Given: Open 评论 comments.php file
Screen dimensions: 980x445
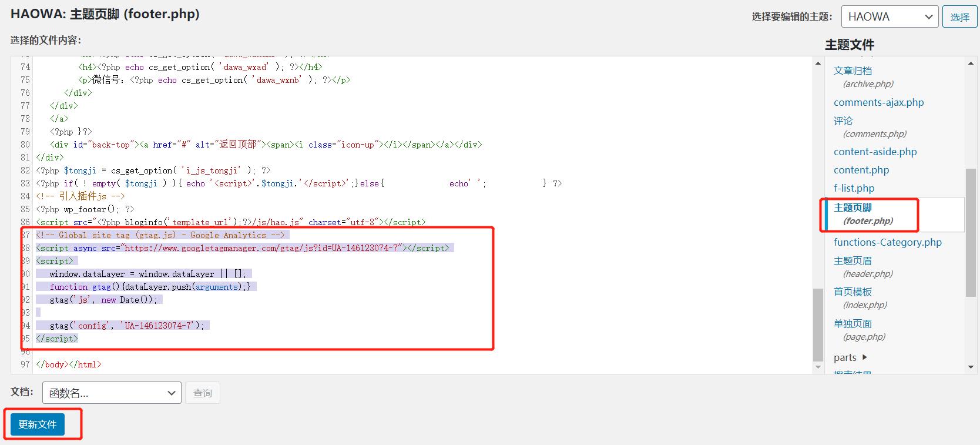Looking at the screenshot, I should point(870,127).
